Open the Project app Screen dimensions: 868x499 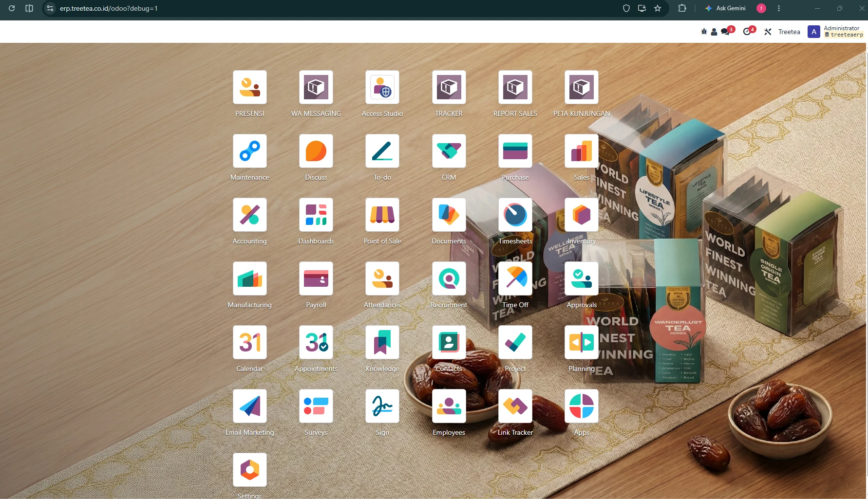click(x=515, y=342)
